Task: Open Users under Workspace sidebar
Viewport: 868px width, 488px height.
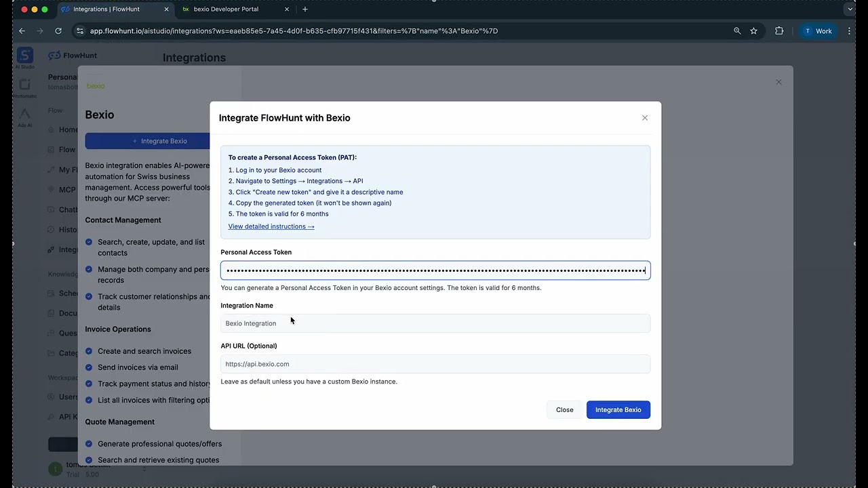Action: tap(63, 396)
